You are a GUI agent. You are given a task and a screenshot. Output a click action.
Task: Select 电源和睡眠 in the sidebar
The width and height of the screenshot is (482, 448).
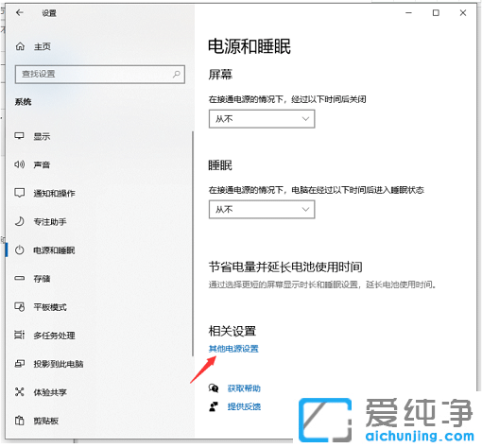(x=54, y=250)
